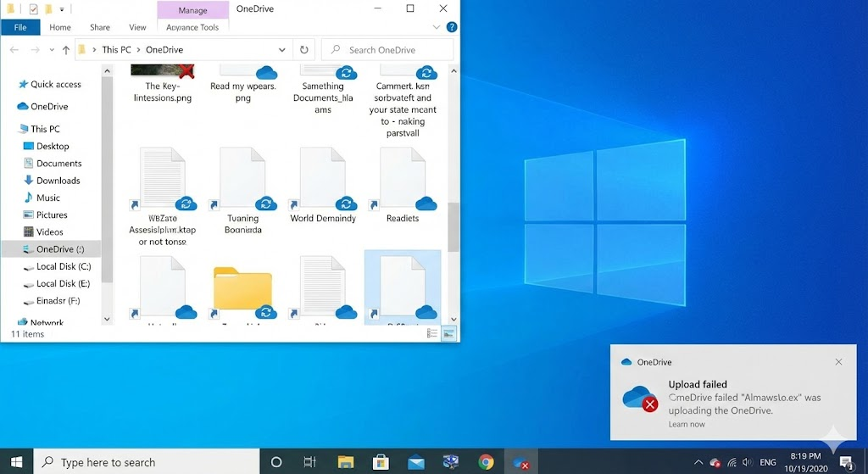The height and width of the screenshot is (474, 868).
Task: Switch to details view layout
Action: click(432, 332)
